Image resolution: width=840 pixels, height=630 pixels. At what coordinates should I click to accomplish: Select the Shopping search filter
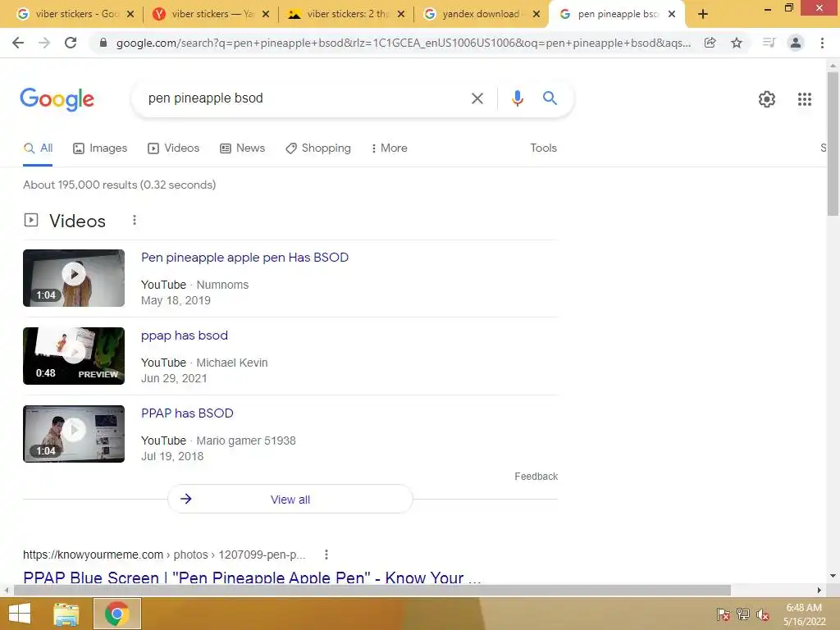pyautogui.click(x=318, y=148)
